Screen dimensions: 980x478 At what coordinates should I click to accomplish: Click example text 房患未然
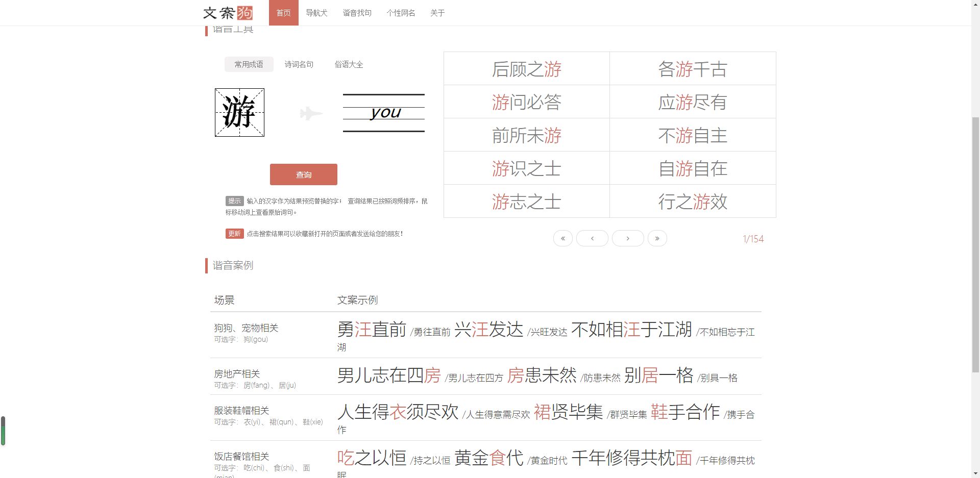coord(542,375)
